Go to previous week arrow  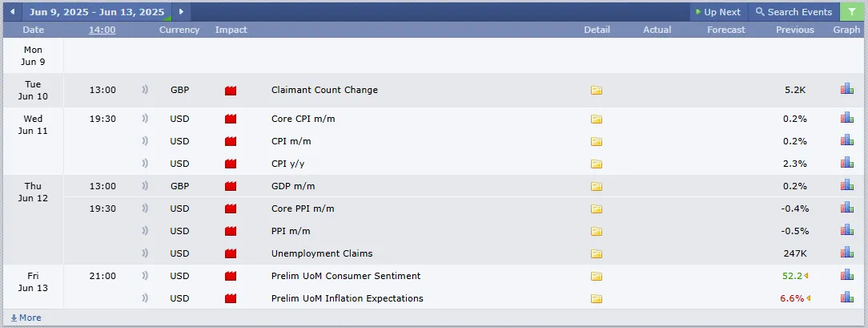[12, 12]
